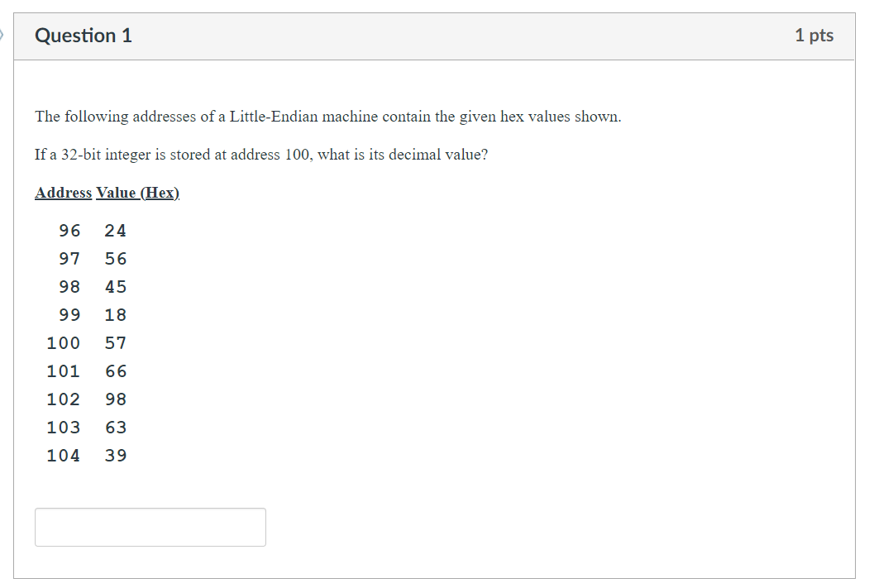Click hex value 98 at address 102
Viewport: 874px width, 588px height.
click(116, 399)
